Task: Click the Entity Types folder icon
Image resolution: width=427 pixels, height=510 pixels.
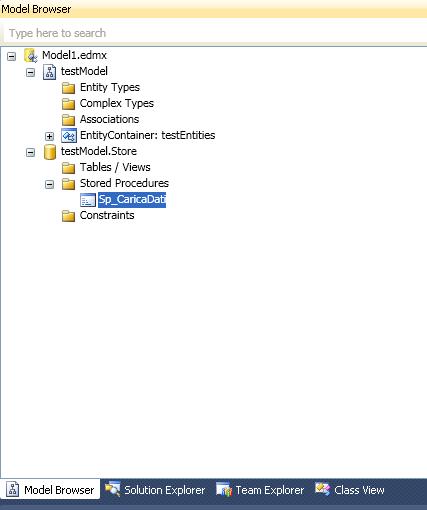Action: [x=69, y=88]
